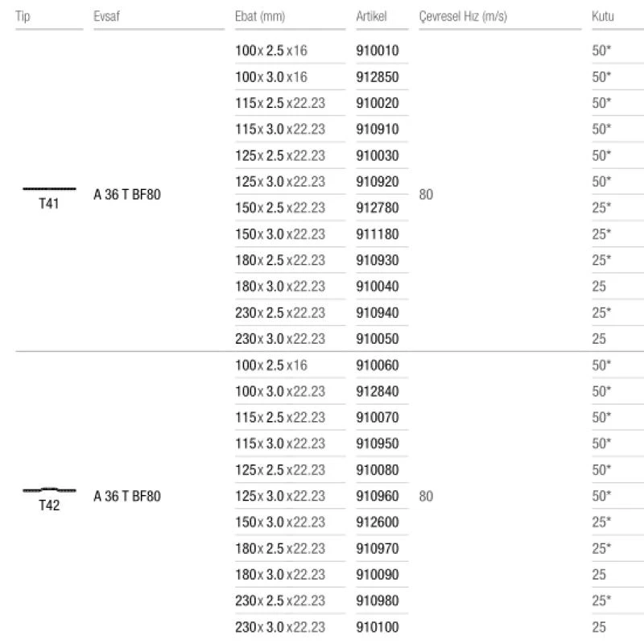Select article number 912850
The image size is (644, 644).
click(378, 76)
